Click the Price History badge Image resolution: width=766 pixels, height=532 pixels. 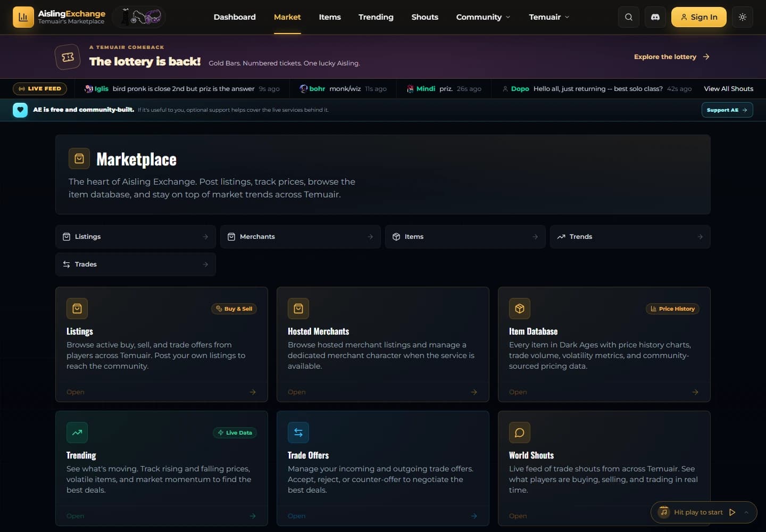coord(672,309)
